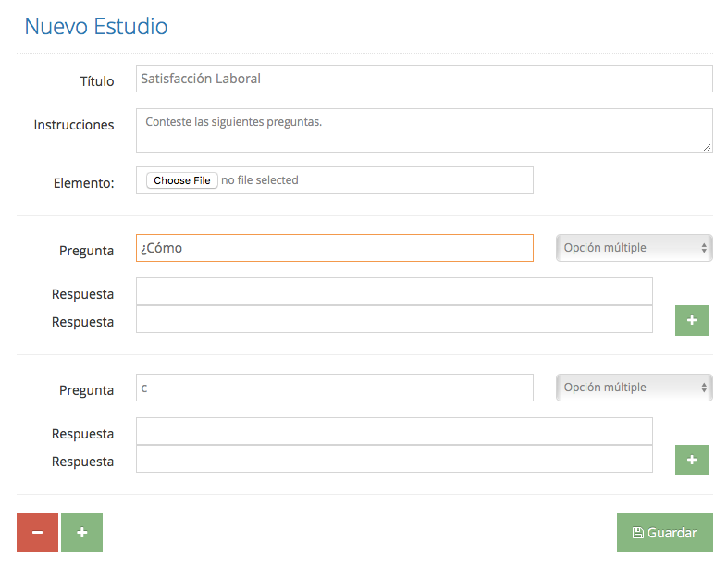Click the green plus add-question button at bottom left

81,533
